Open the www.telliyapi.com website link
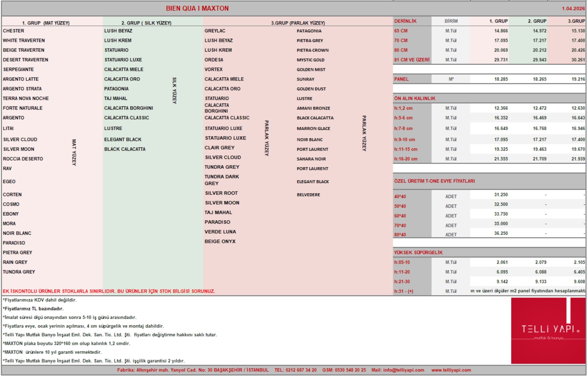The height and width of the screenshot is (390, 588). click(x=451, y=370)
